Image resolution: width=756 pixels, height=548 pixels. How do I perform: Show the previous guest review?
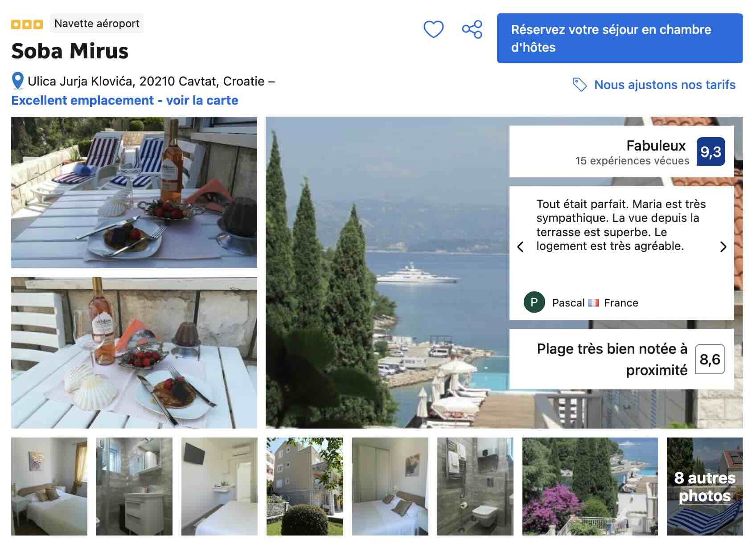click(520, 247)
